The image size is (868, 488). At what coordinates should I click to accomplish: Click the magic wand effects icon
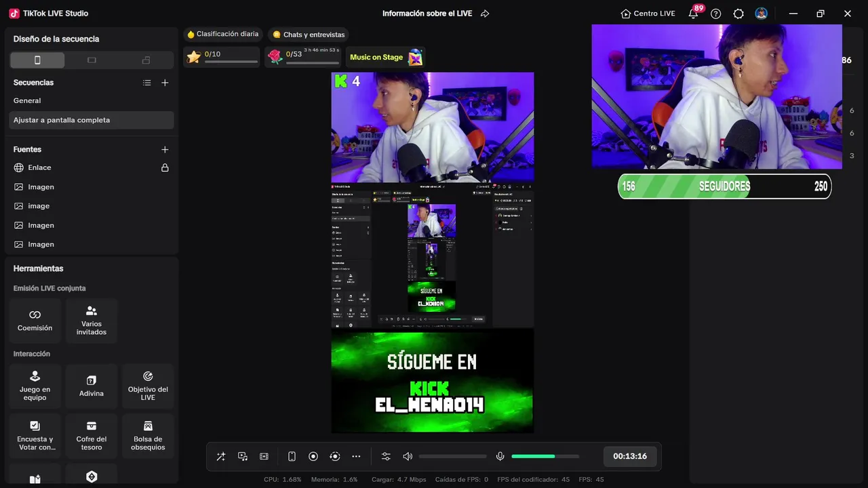coord(221,457)
